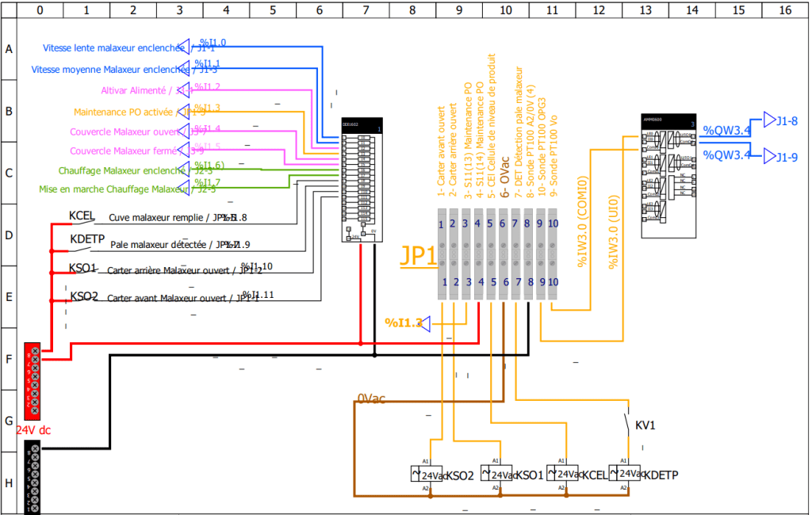
Task: Click the KSO2 relay coil symbol
Action: [416, 474]
